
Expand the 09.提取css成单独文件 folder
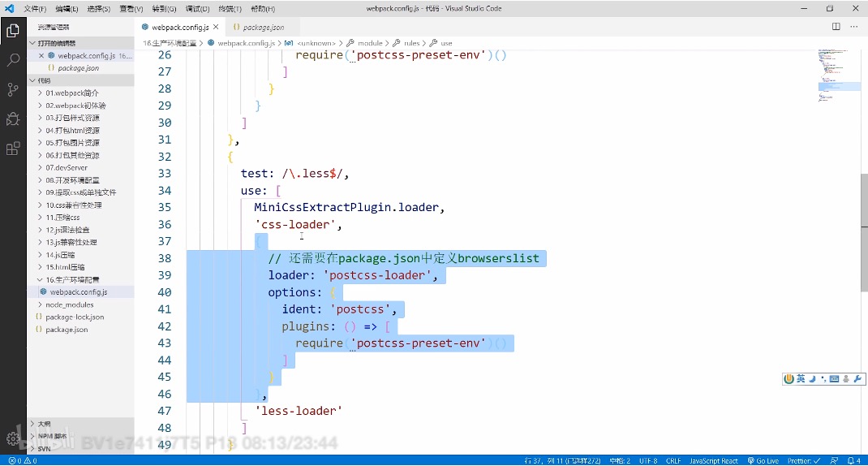[x=81, y=192]
